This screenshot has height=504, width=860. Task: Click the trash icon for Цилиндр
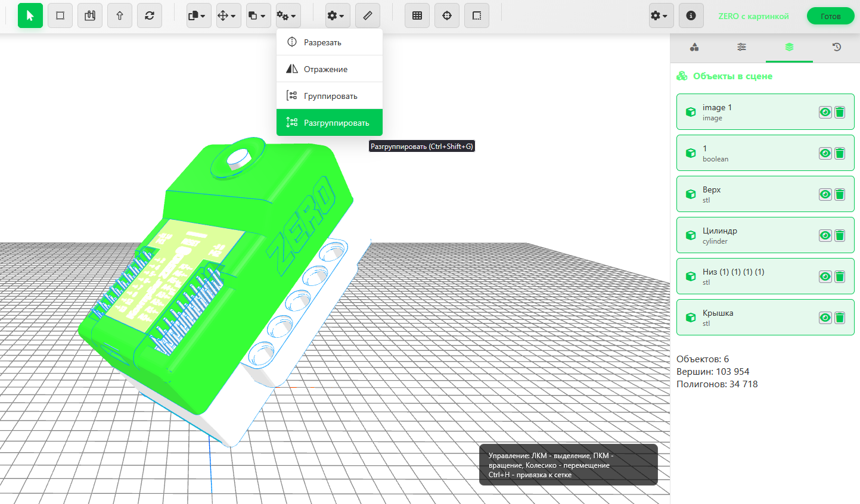(840, 235)
